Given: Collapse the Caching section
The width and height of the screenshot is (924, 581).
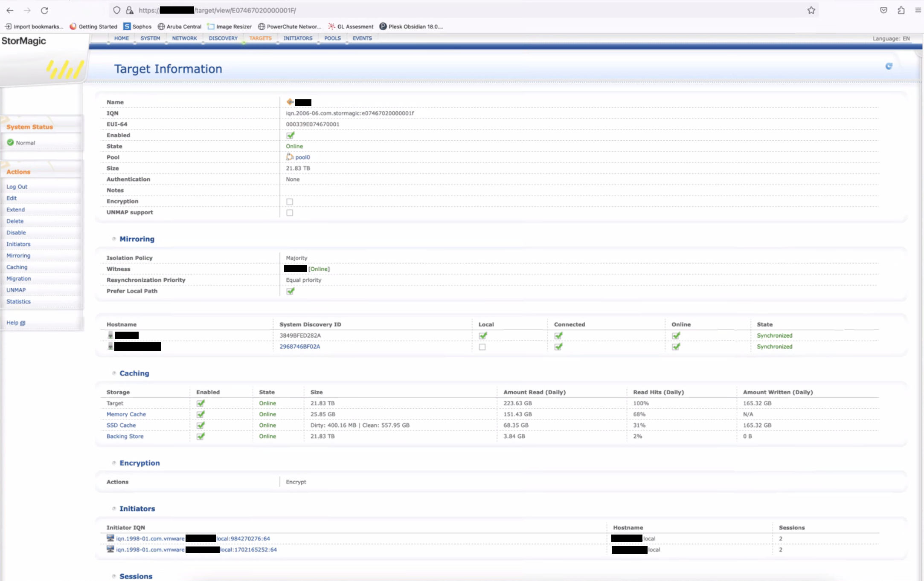Looking at the screenshot, I should 114,373.
